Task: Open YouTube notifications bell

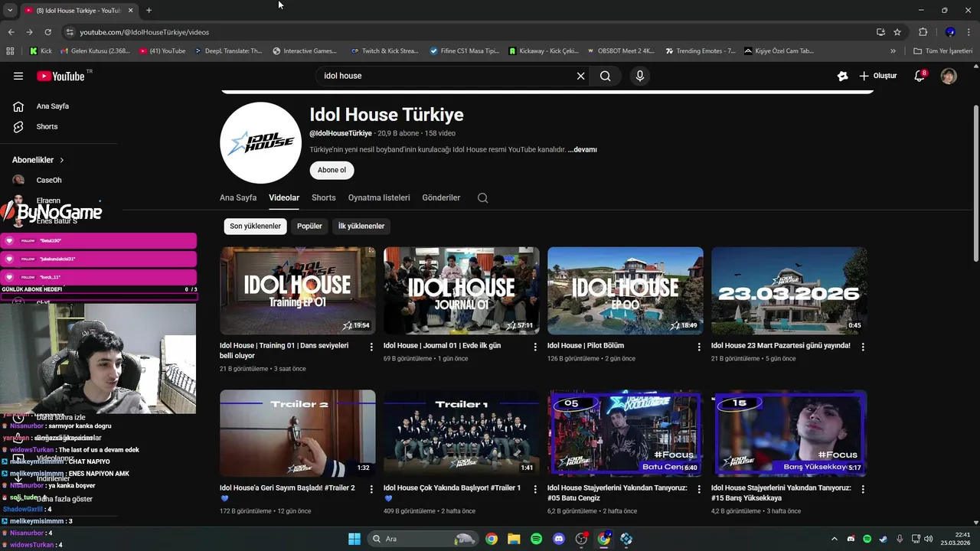Action: pos(920,76)
